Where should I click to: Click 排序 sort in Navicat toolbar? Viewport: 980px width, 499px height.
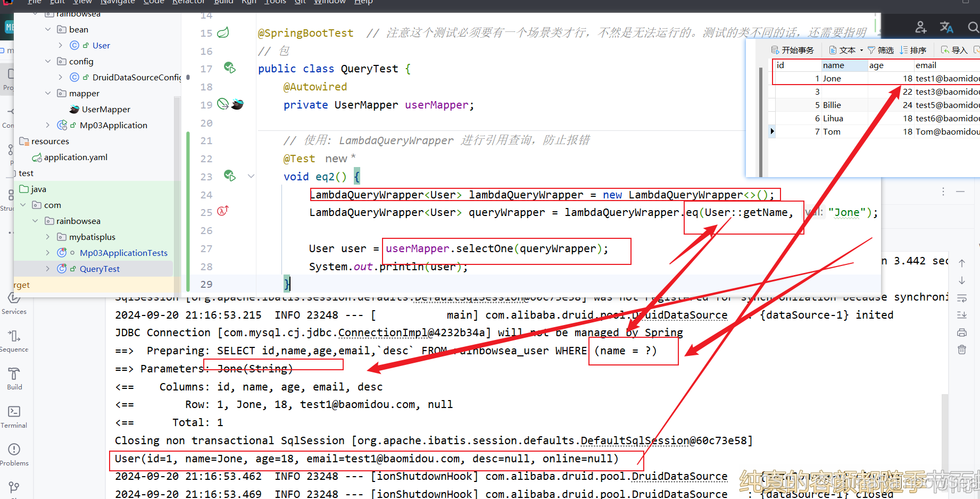pos(913,50)
